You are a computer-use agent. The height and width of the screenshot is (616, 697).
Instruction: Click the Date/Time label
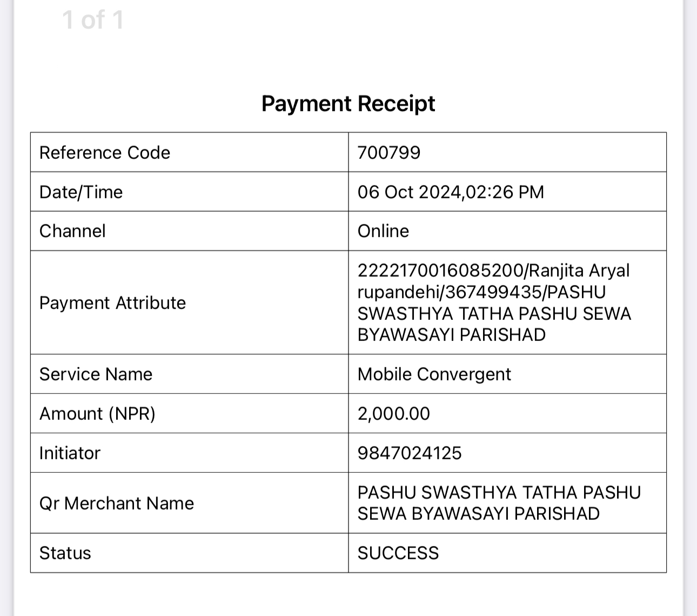coord(81,192)
